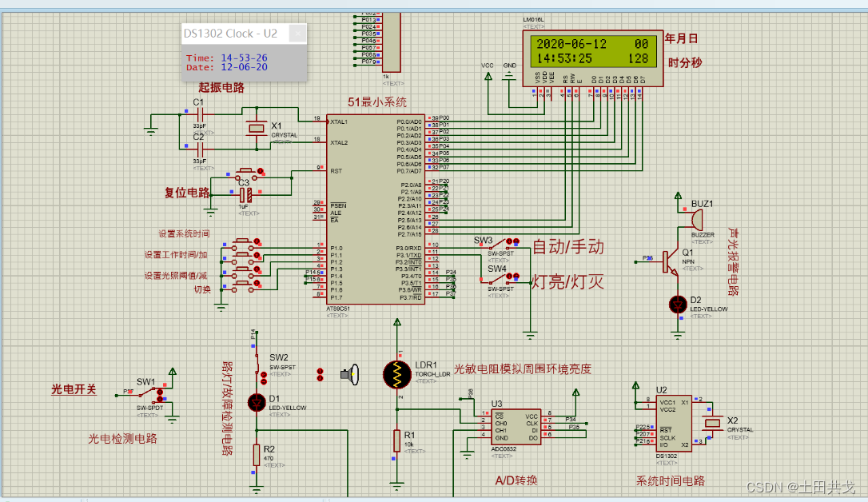868x502 pixels.
Task: Click the VCC power terminal near LCD
Action: (488, 77)
